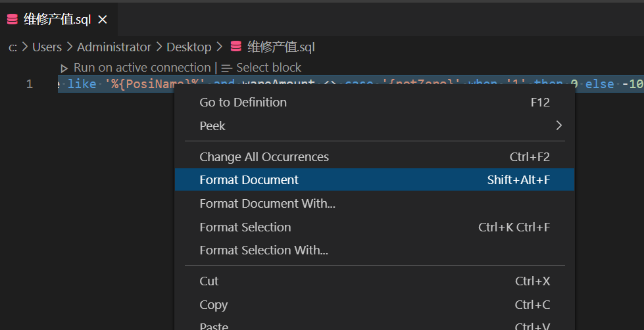Image resolution: width=644 pixels, height=330 pixels.
Task: Open the Desktop breadcrumb segment
Action: pos(189,47)
